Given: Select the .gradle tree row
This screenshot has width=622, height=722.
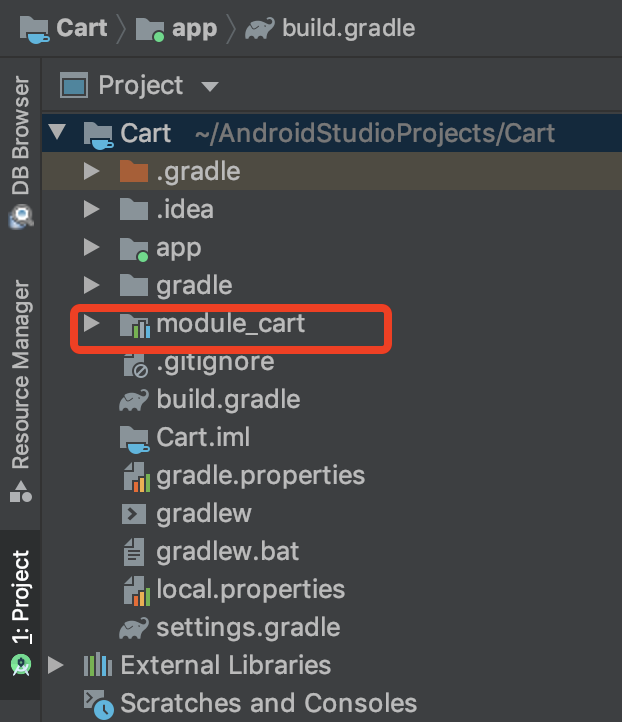Looking at the screenshot, I should pyautogui.click(x=331, y=171).
